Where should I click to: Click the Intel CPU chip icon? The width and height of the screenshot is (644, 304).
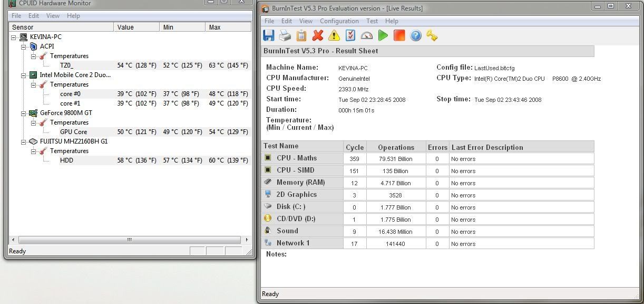pos(33,75)
